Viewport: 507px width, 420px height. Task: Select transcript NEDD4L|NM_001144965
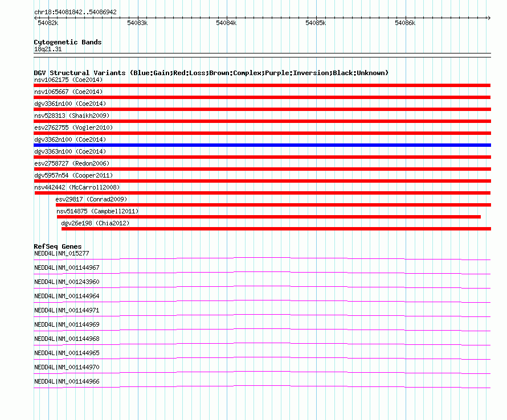67,353
